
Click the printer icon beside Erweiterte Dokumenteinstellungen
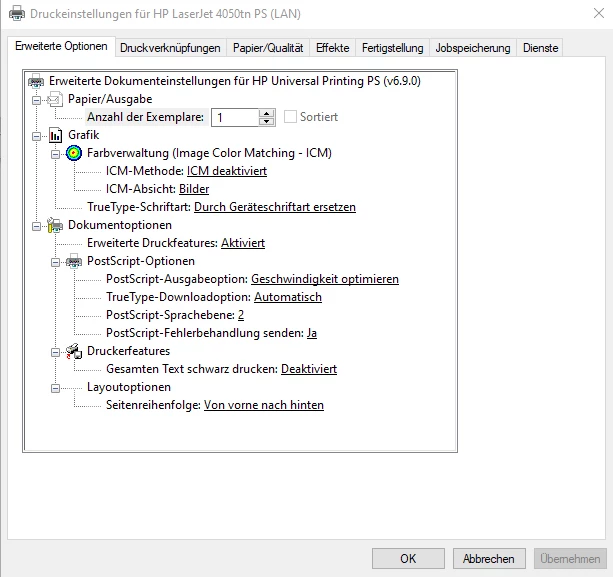36,81
